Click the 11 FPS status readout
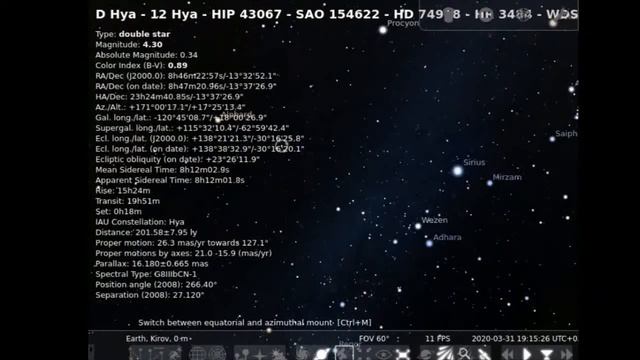 coord(438,338)
